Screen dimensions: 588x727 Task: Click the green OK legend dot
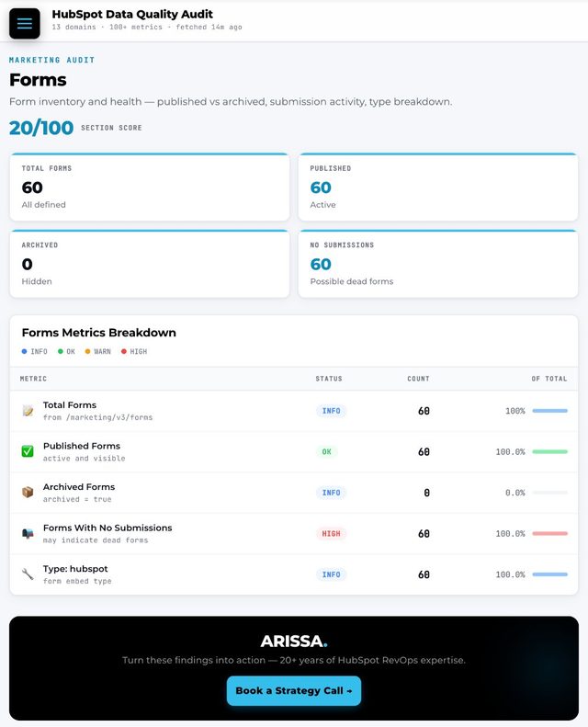coord(61,351)
